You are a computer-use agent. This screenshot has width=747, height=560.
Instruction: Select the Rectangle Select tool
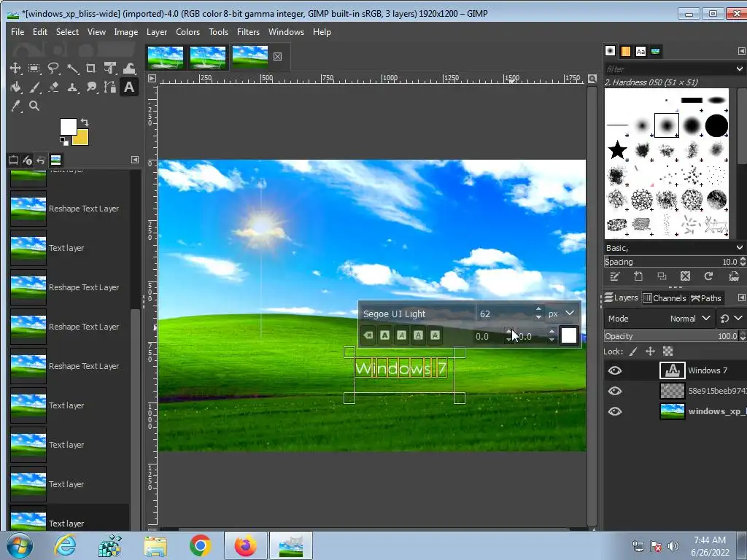coord(34,68)
